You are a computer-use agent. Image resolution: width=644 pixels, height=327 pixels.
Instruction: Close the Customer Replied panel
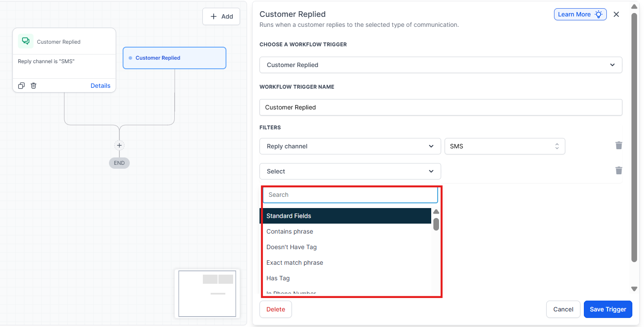coord(616,14)
